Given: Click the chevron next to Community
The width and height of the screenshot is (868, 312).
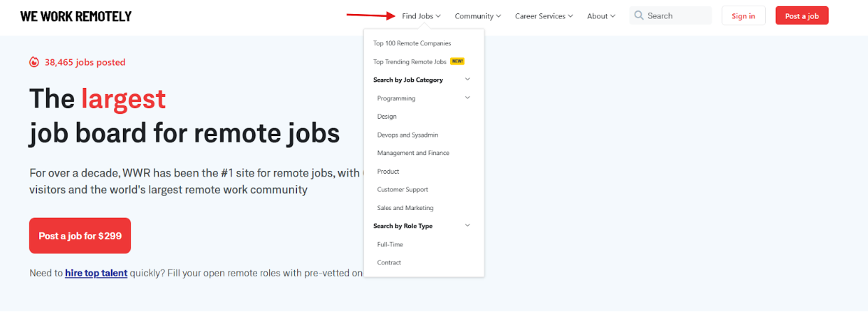Looking at the screenshot, I should pos(498,16).
